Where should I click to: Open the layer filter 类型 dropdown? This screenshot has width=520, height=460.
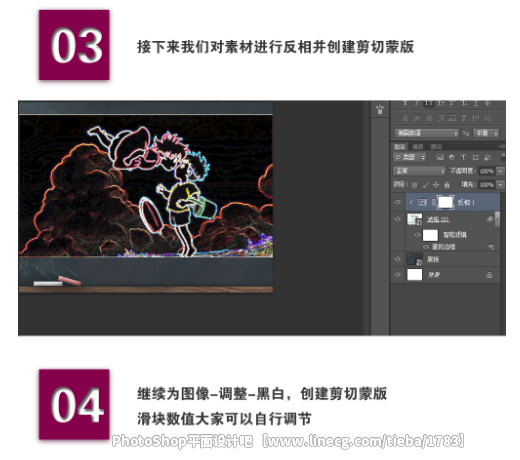pyautogui.click(x=410, y=157)
